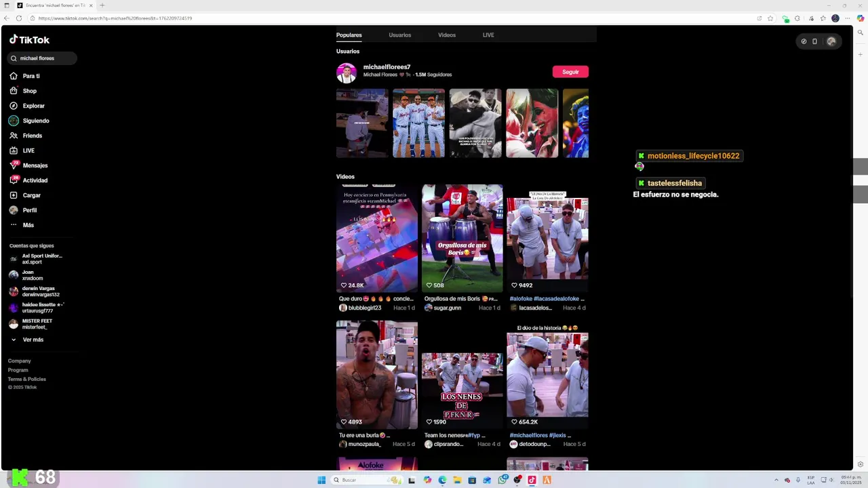Switch to Videos tab
Image resolution: width=868 pixels, height=488 pixels.
(x=447, y=35)
